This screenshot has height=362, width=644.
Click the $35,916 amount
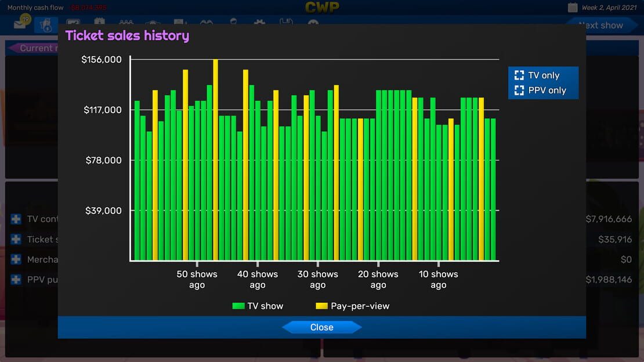click(615, 239)
